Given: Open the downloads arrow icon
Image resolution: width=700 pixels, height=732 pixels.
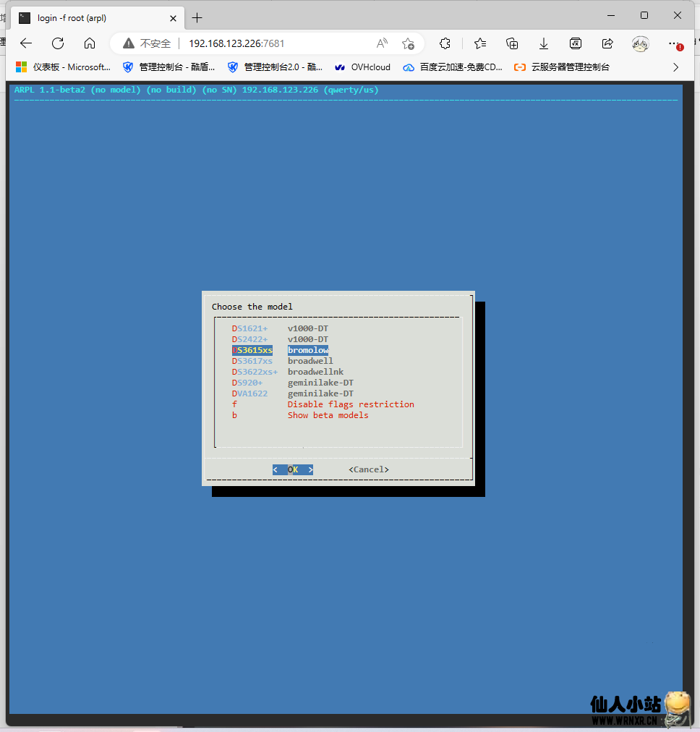Looking at the screenshot, I should 544,43.
